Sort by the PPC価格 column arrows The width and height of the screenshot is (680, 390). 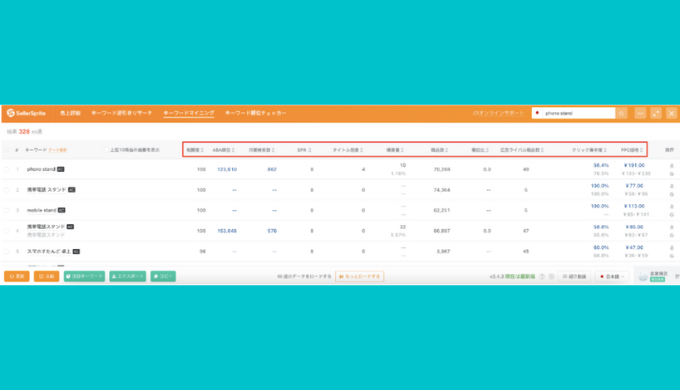tap(641, 150)
